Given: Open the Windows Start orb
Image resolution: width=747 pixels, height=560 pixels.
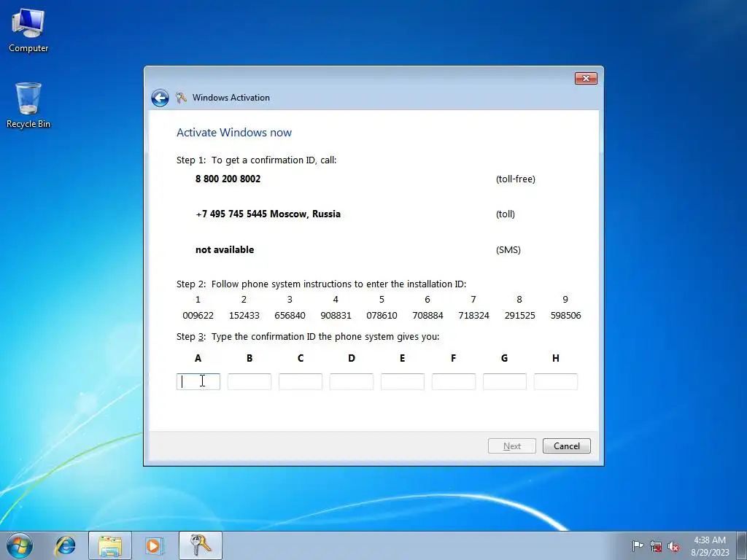Looking at the screenshot, I should [20, 545].
